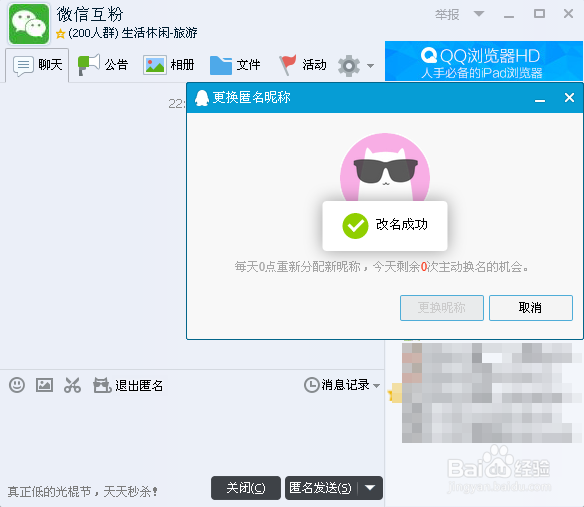This screenshot has width=584, height=507.
Task: Open 消息记录 message history
Action: coord(346,385)
